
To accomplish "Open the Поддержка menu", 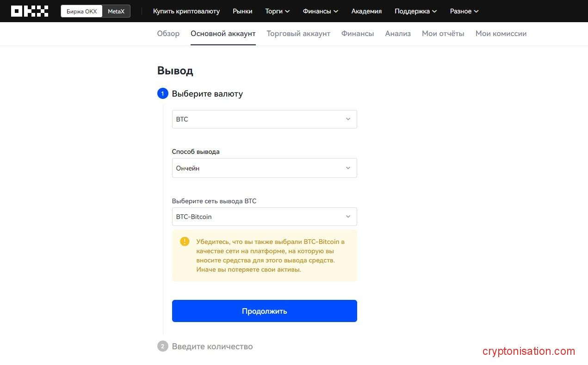I will click(415, 11).
